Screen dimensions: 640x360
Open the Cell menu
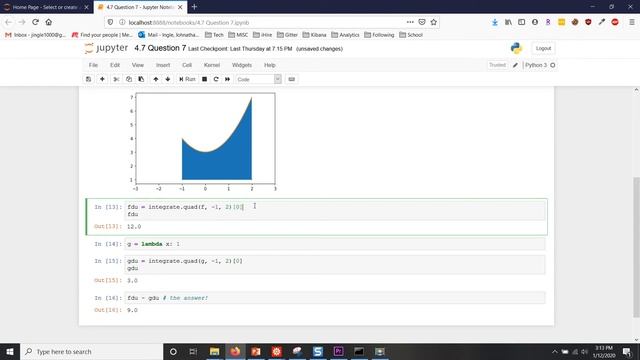(x=187, y=65)
